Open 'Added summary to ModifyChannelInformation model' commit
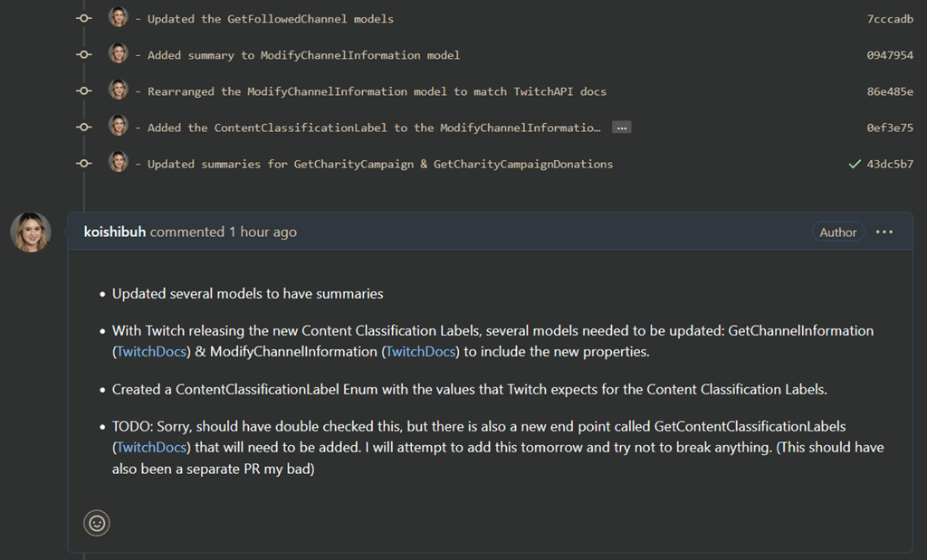 coord(303,55)
